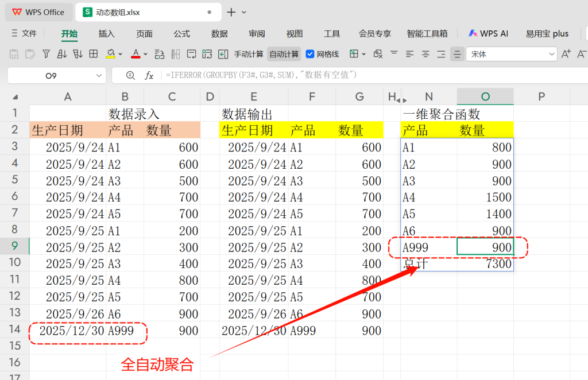This screenshot has height=380, width=588.
Task: Open the 会员专享 tab
Action: [375, 34]
